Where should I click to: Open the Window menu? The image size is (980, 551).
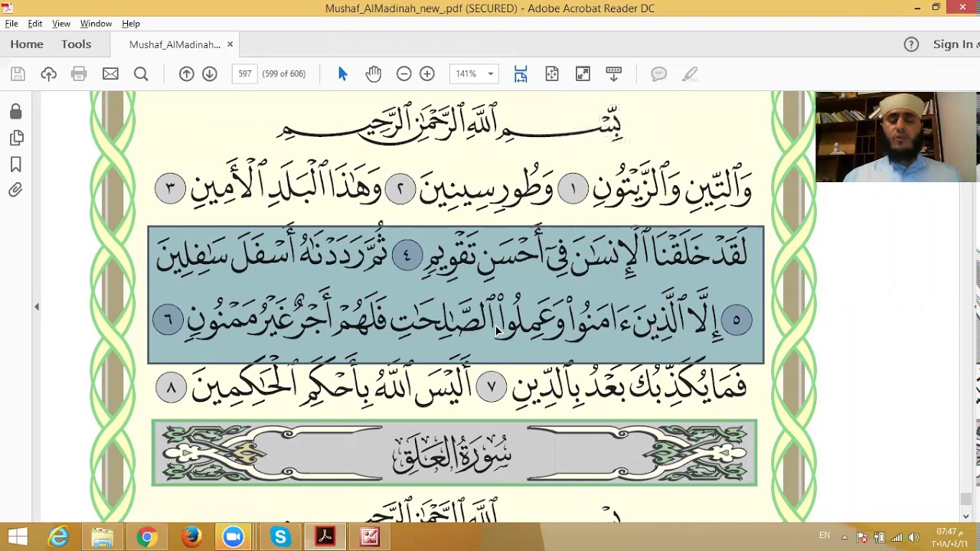coord(96,24)
